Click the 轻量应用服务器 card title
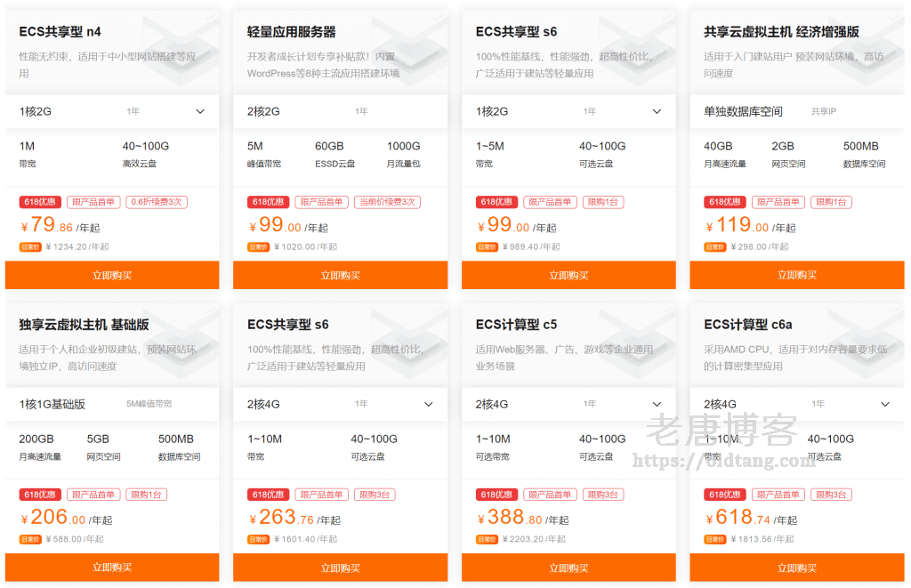Image resolution: width=911 pixels, height=588 pixels. [292, 32]
